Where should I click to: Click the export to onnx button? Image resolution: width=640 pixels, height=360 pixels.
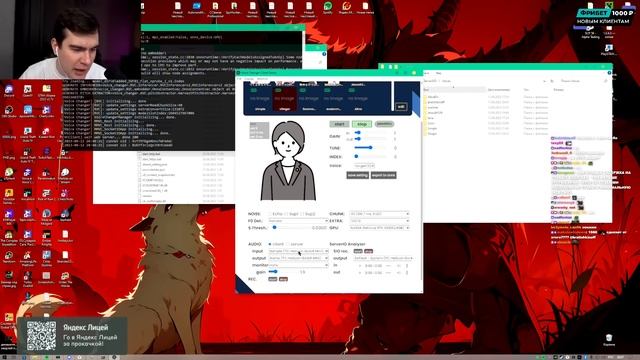click(x=383, y=175)
